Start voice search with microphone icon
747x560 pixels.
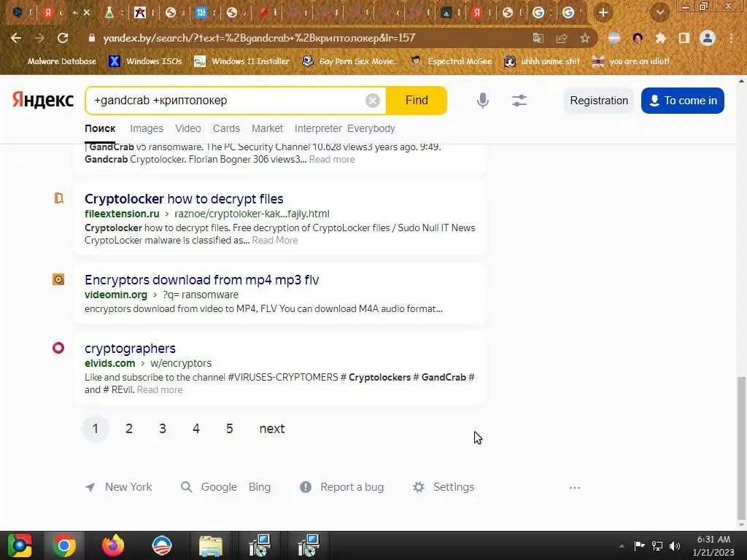(x=483, y=101)
